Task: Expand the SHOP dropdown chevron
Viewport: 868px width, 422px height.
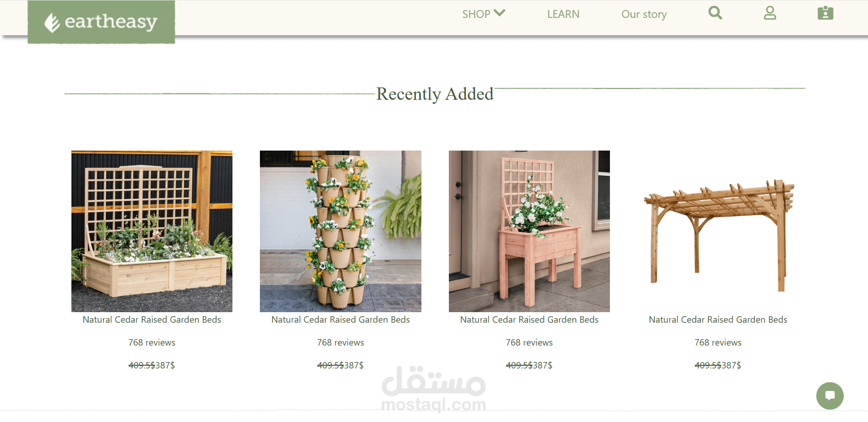Action: [500, 13]
